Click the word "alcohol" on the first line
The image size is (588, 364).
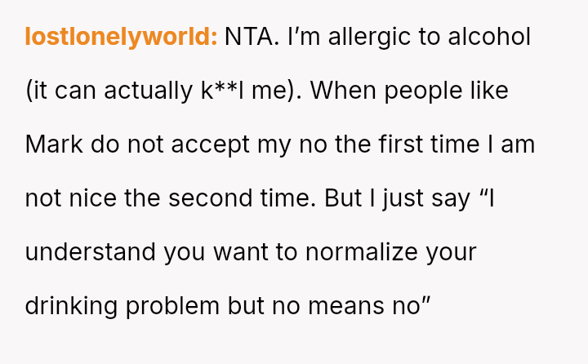(486, 37)
